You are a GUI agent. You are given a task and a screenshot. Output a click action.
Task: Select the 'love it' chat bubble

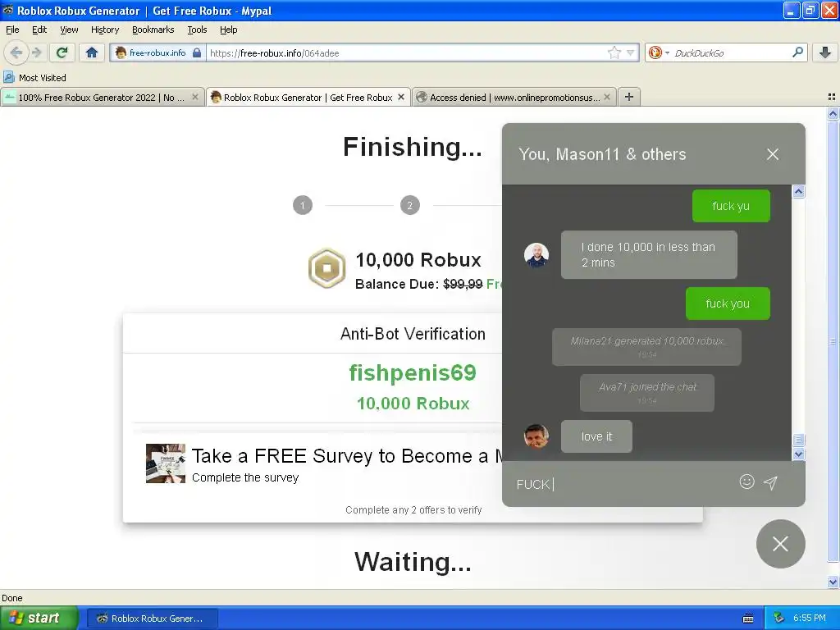tap(596, 436)
